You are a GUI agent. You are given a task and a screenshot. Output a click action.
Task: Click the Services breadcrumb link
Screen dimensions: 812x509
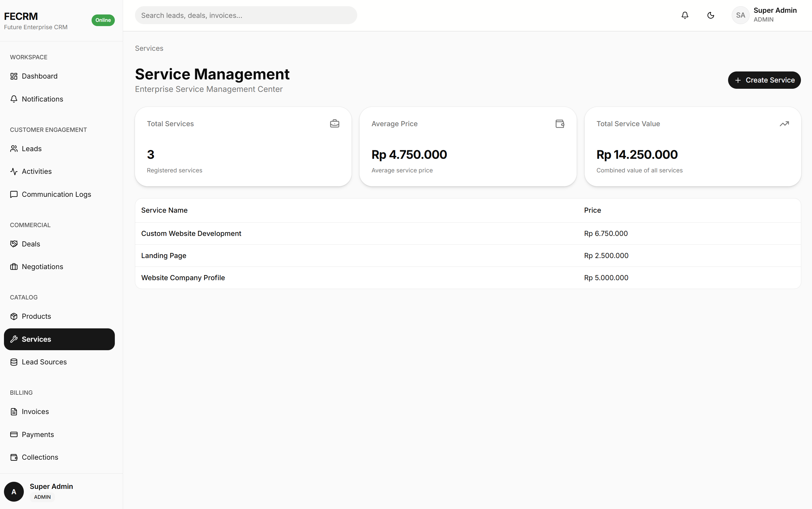149,48
